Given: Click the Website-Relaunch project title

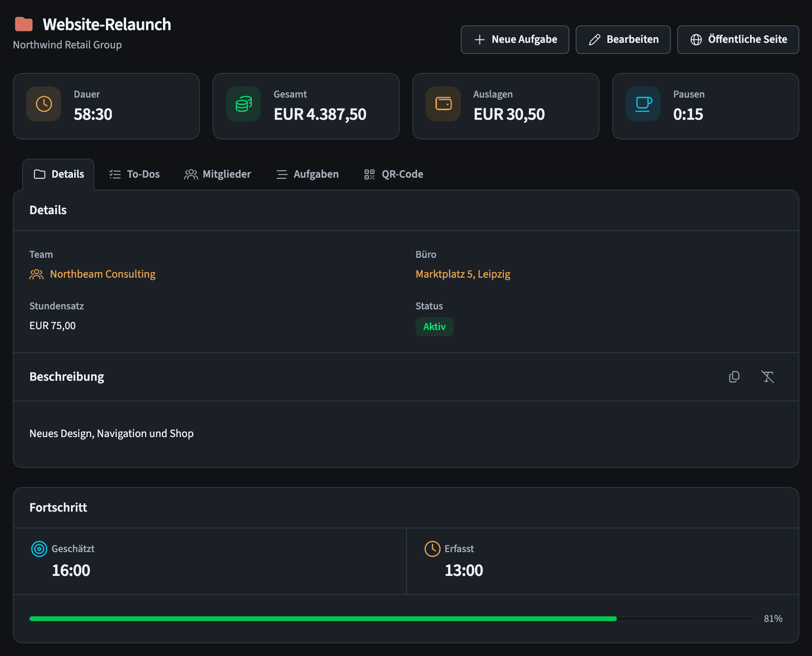Looking at the screenshot, I should click(107, 24).
